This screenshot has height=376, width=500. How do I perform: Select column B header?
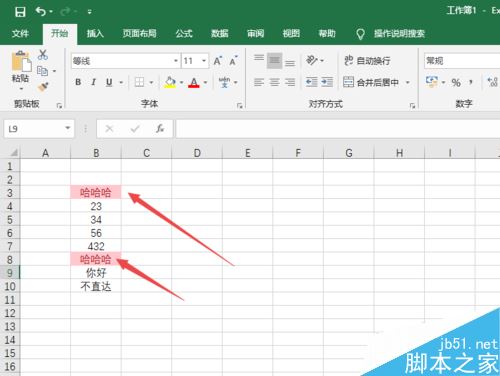click(x=96, y=153)
